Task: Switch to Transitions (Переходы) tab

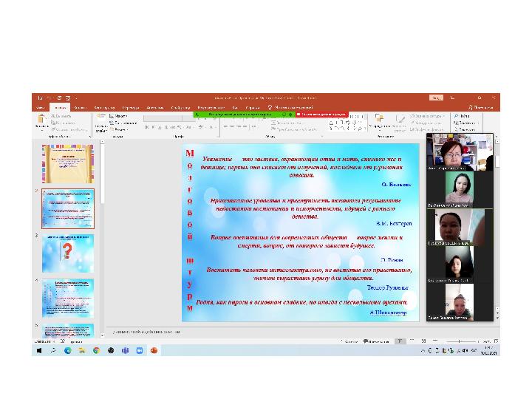Action: pos(131,108)
